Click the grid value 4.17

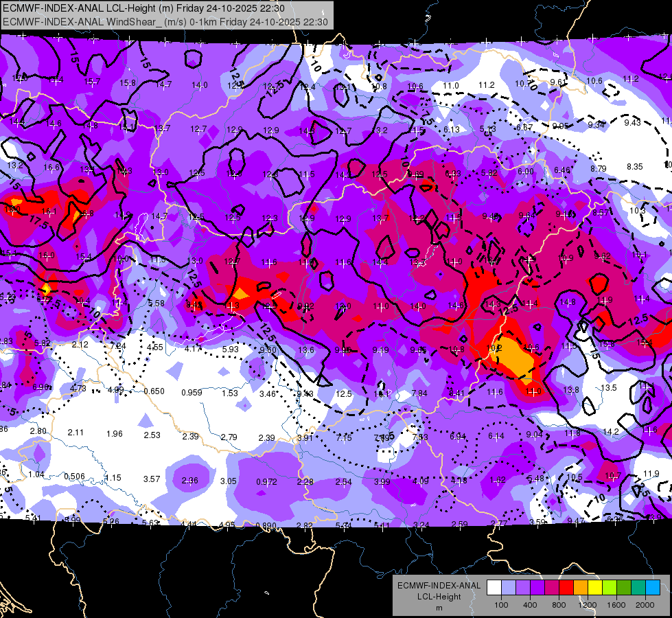[193, 349]
